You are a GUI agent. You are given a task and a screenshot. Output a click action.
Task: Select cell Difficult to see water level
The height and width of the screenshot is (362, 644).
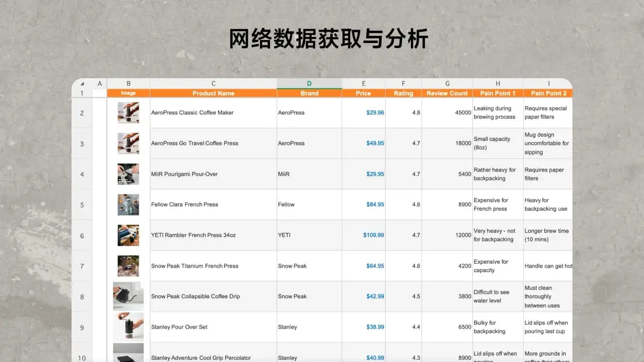click(498, 296)
